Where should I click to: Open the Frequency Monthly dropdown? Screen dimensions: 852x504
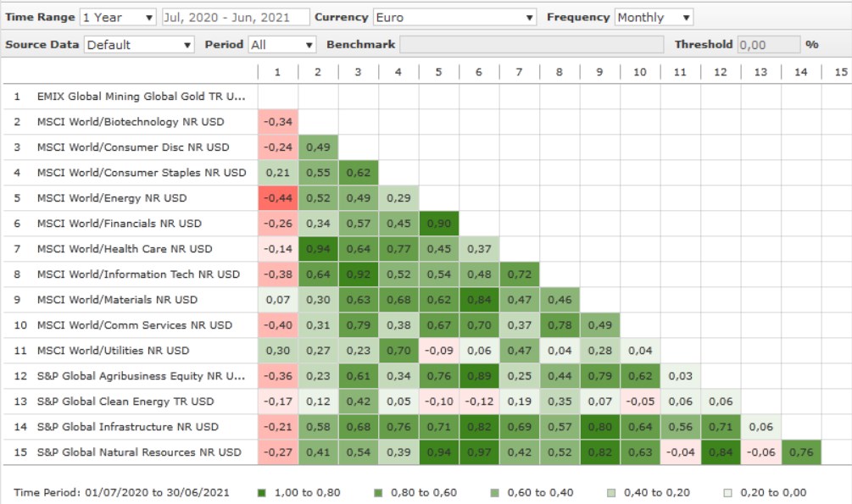pos(654,17)
